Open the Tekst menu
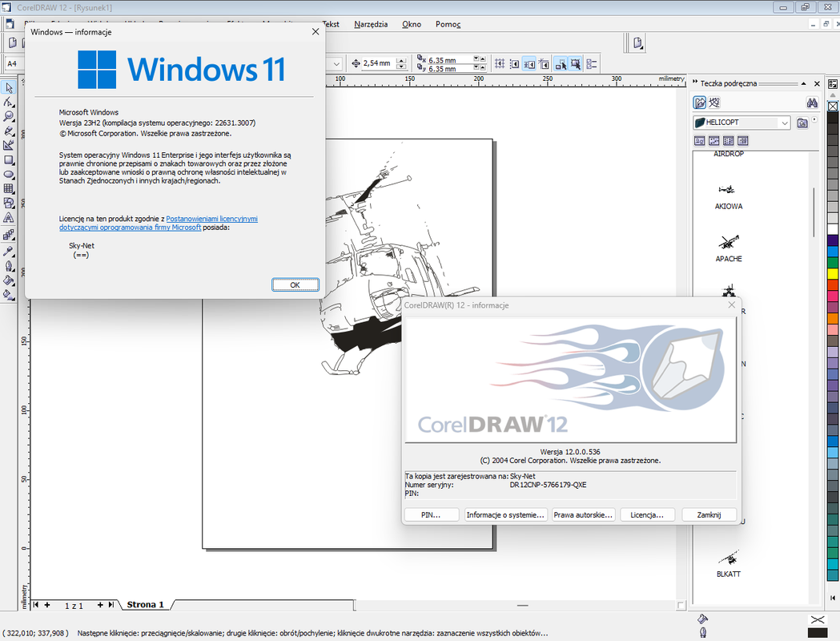Screen dimensions: 840x641 click(331, 24)
